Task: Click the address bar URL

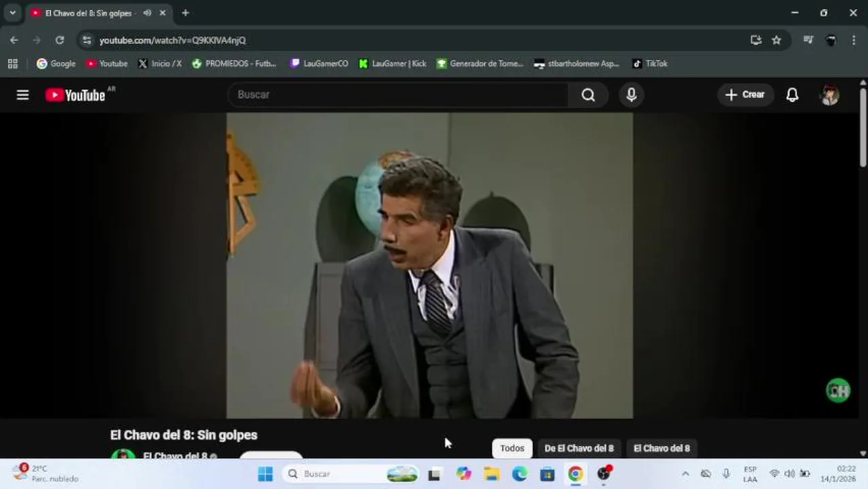Action: tap(173, 41)
